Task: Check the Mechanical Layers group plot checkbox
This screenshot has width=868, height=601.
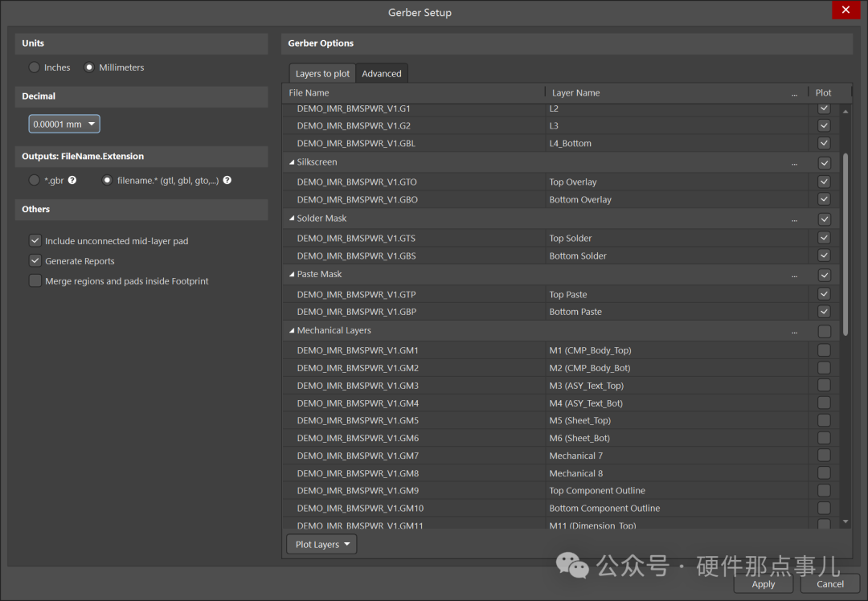Action: click(825, 331)
